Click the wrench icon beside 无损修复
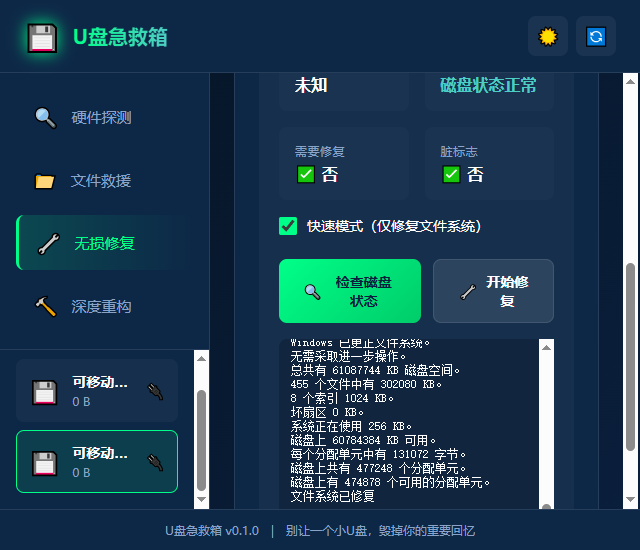 coord(49,244)
